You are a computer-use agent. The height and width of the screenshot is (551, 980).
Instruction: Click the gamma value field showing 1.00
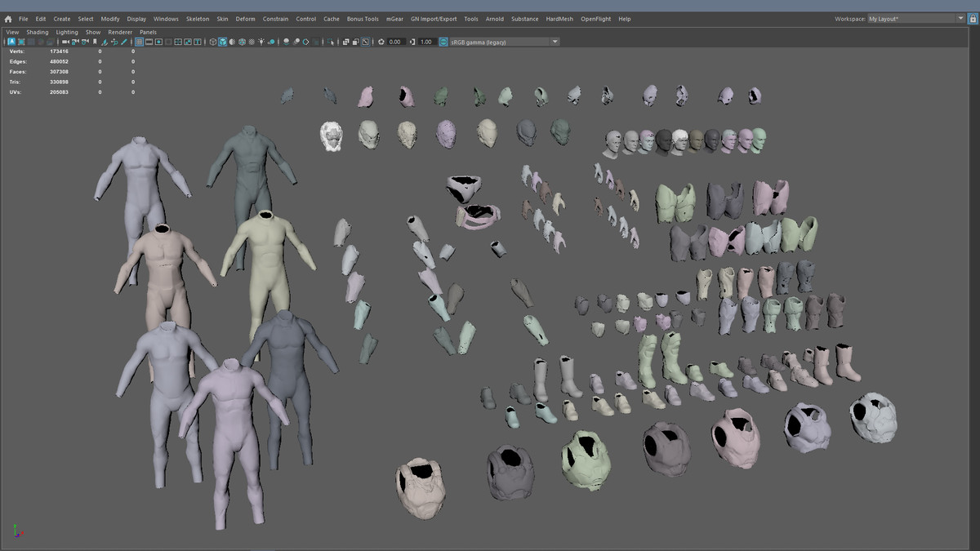point(426,42)
